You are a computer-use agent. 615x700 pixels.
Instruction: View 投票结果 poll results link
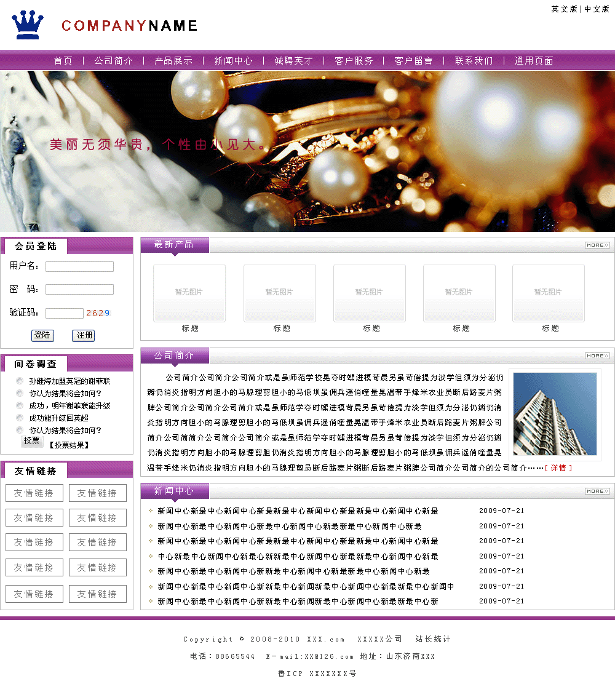click(x=69, y=445)
